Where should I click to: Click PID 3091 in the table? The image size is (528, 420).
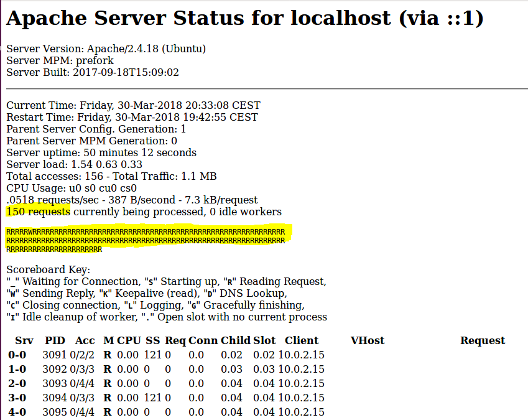coord(53,355)
